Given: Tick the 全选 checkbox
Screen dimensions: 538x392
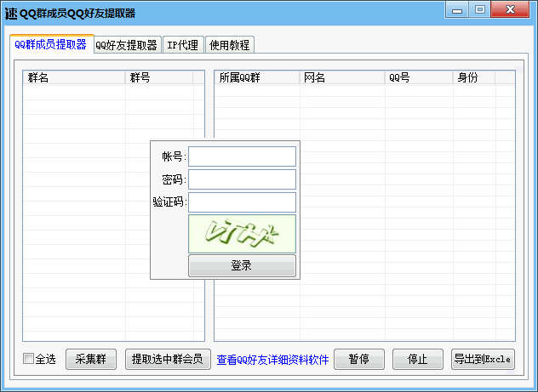Looking at the screenshot, I should point(28,359).
